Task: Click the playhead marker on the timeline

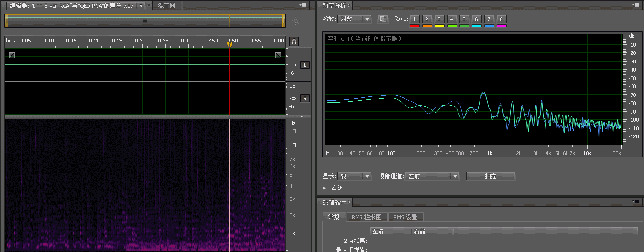Action: click(229, 44)
